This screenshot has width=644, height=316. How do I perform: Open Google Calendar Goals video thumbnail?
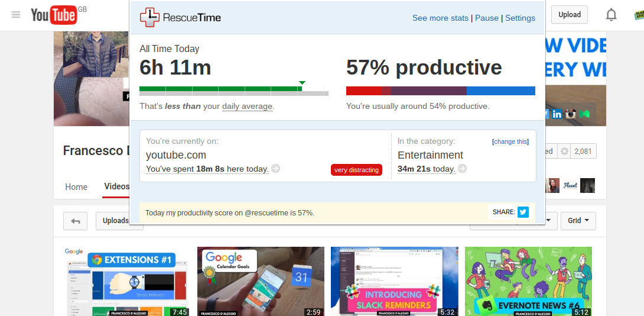coord(261,282)
